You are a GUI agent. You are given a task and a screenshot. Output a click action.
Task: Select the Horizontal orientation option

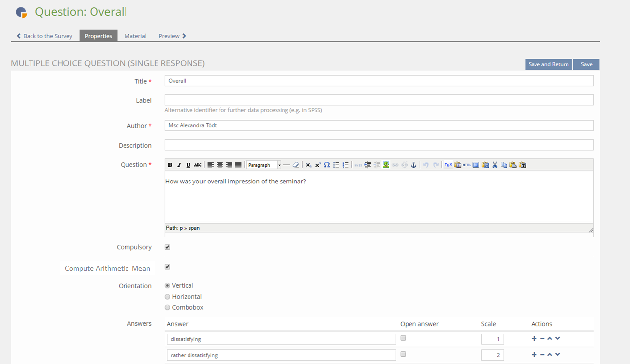tap(167, 297)
